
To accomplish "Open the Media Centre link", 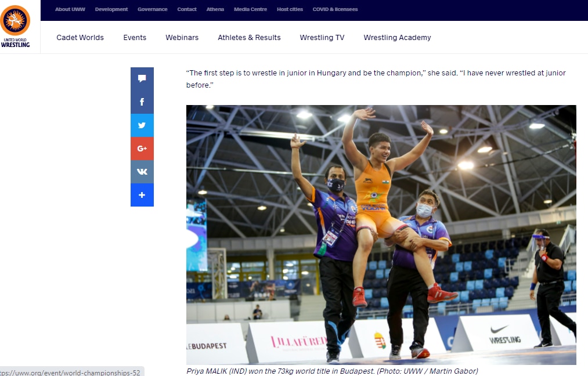I will point(250,9).
